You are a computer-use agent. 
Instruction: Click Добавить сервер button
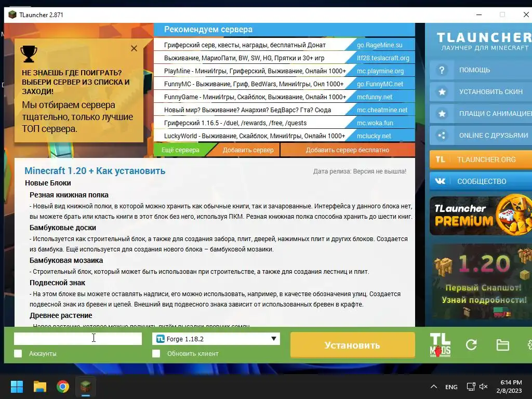pos(248,150)
